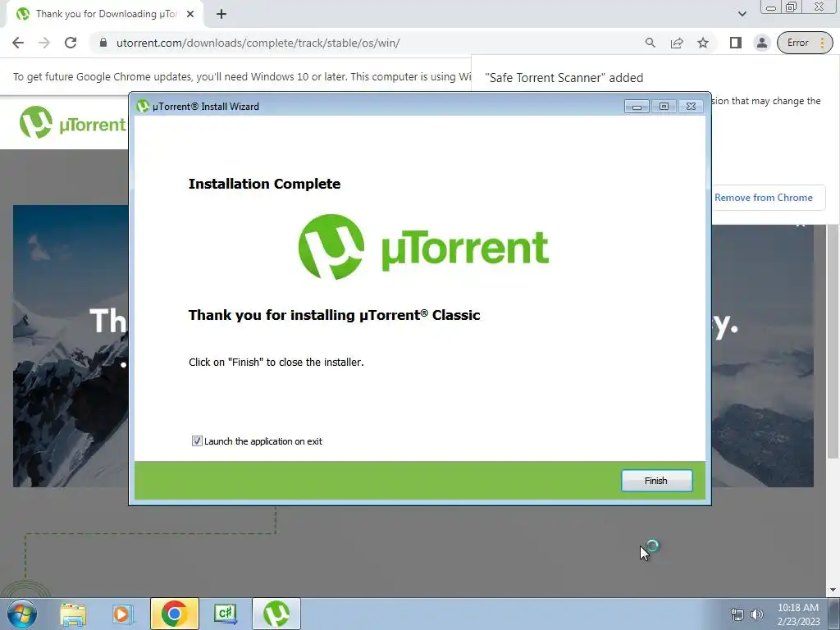Switch to Chrome in taskbar
This screenshot has height=630, width=840.
click(174, 614)
